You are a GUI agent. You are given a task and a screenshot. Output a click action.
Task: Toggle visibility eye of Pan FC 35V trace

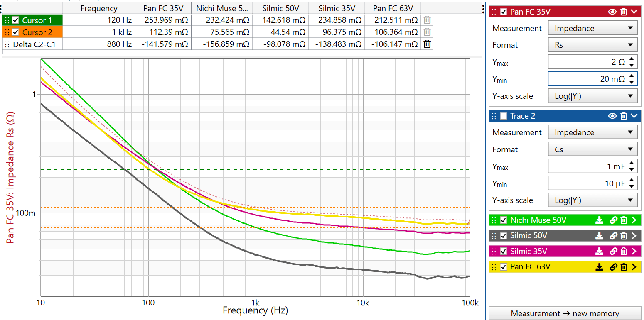tap(612, 12)
